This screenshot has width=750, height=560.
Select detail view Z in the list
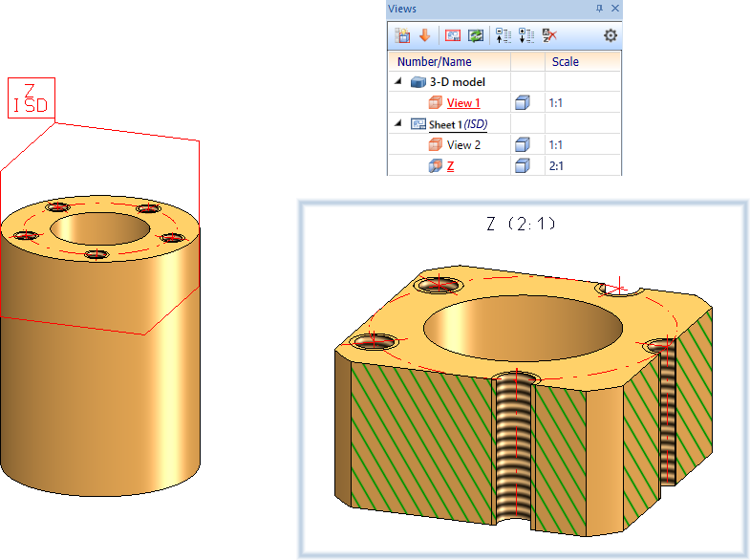click(x=450, y=166)
